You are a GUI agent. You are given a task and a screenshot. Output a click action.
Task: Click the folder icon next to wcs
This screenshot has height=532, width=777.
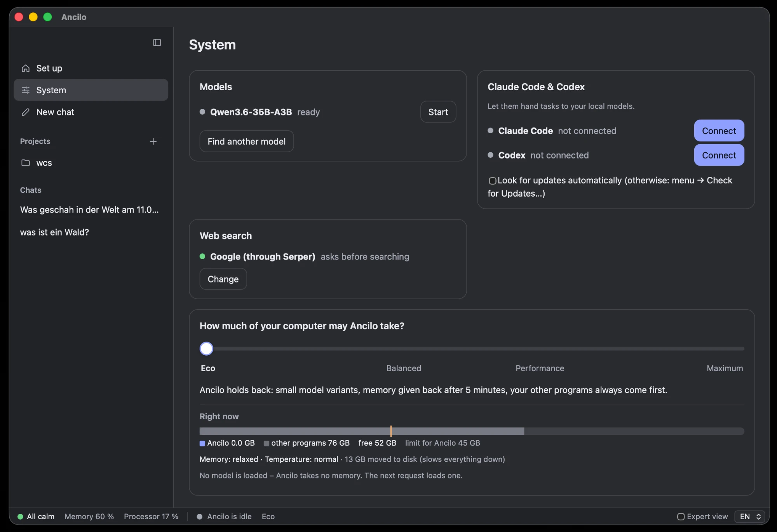(x=26, y=163)
